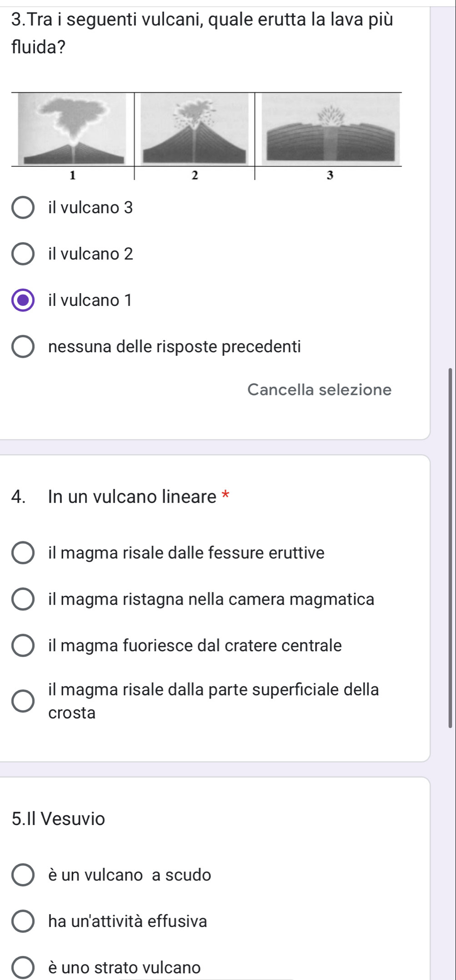Tap the volcano diagram labeled 1

pyautogui.click(x=72, y=129)
